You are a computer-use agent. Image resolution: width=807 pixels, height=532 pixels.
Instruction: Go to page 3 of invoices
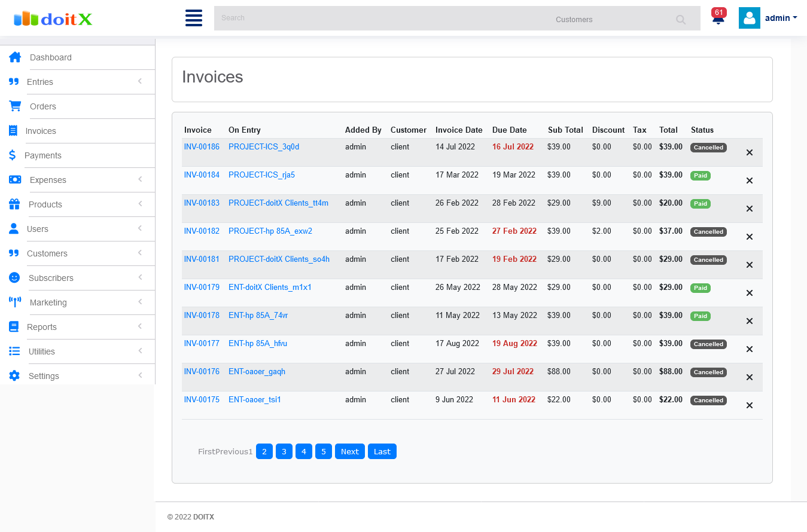(284, 451)
